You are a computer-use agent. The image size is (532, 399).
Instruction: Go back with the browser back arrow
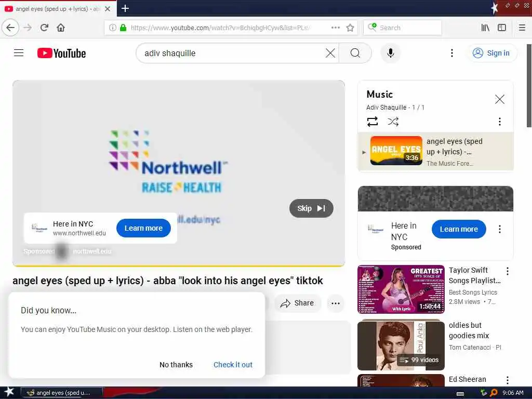[10, 28]
